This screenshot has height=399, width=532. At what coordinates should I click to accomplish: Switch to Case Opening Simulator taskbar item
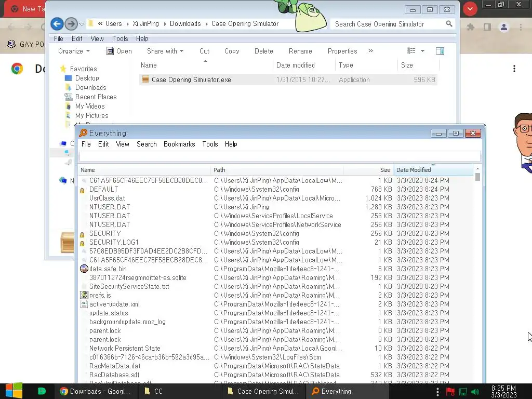[263, 391]
